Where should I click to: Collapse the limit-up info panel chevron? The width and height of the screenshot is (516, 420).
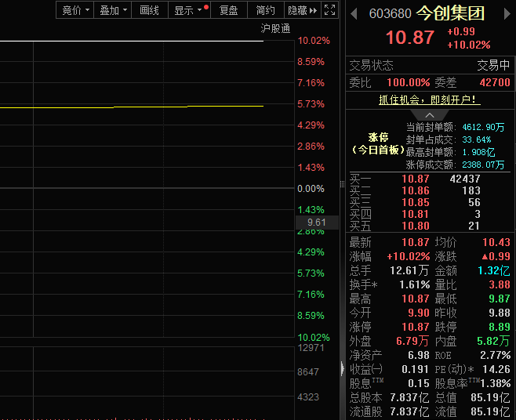point(430,115)
